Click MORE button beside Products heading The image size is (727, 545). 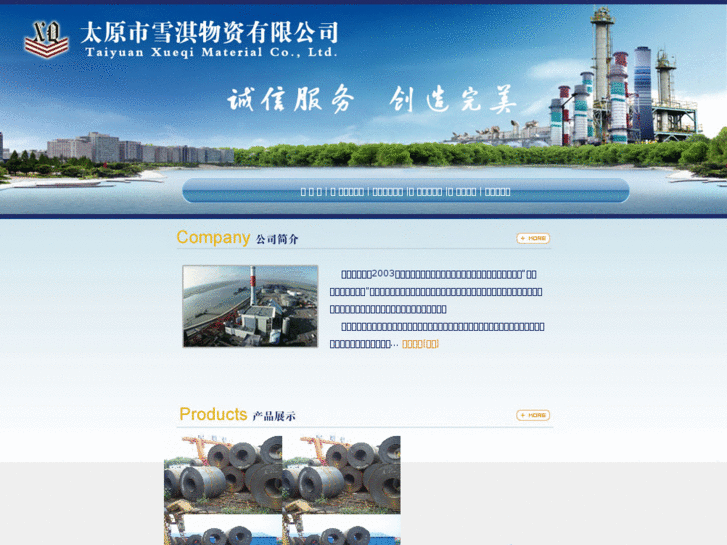(x=533, y=415)
